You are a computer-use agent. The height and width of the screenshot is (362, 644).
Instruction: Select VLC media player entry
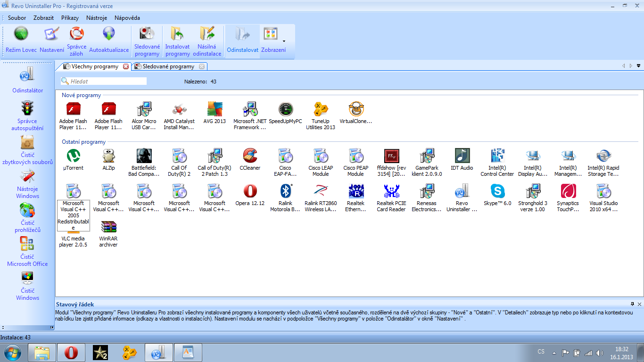[x=74, y=238]
